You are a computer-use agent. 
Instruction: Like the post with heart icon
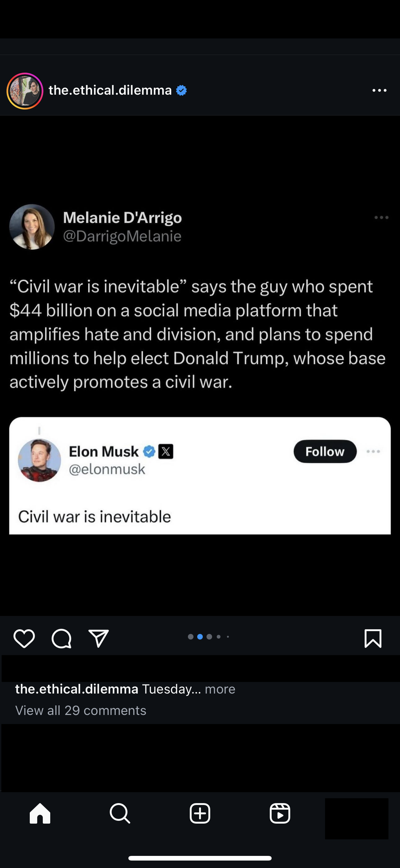pos(24,638)
